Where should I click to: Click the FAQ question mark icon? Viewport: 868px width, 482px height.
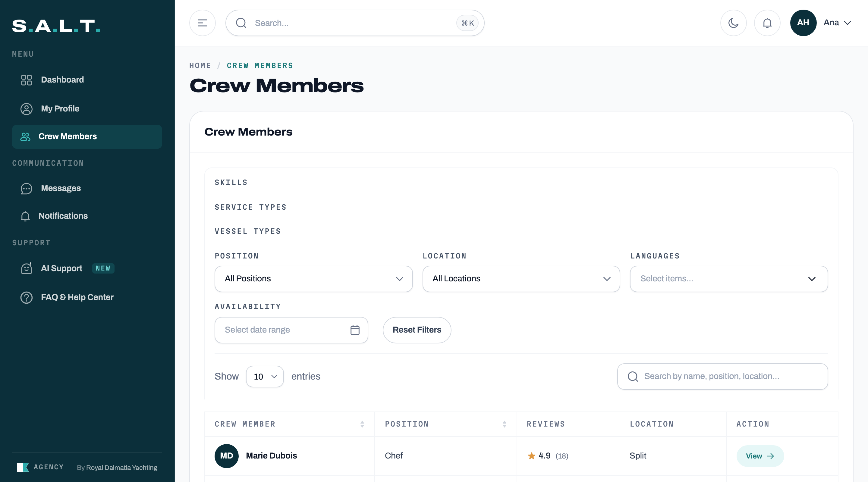click(26, 297)
